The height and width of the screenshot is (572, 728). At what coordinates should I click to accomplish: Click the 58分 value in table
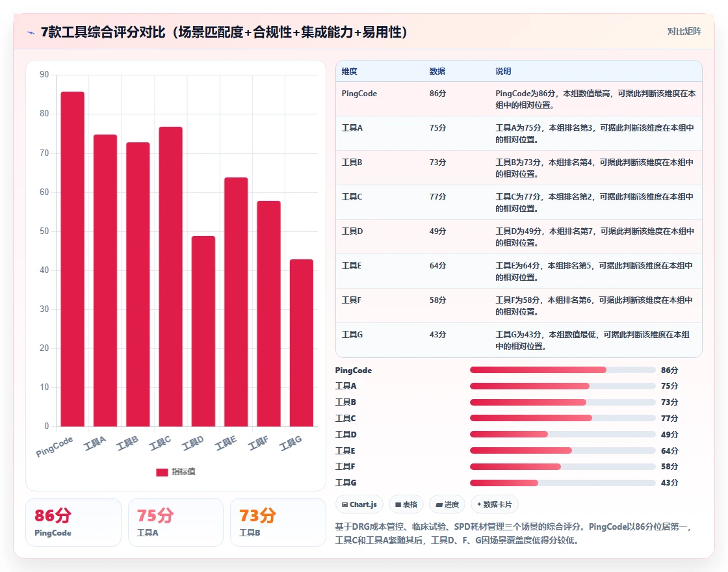tap(438, 300)
